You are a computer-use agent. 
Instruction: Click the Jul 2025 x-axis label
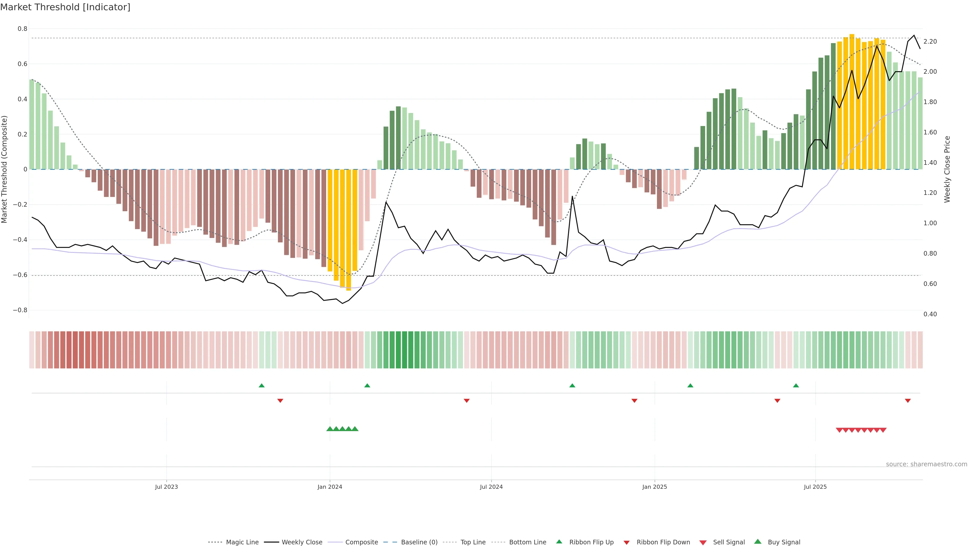pyautogui.click(x=815, y=487)
